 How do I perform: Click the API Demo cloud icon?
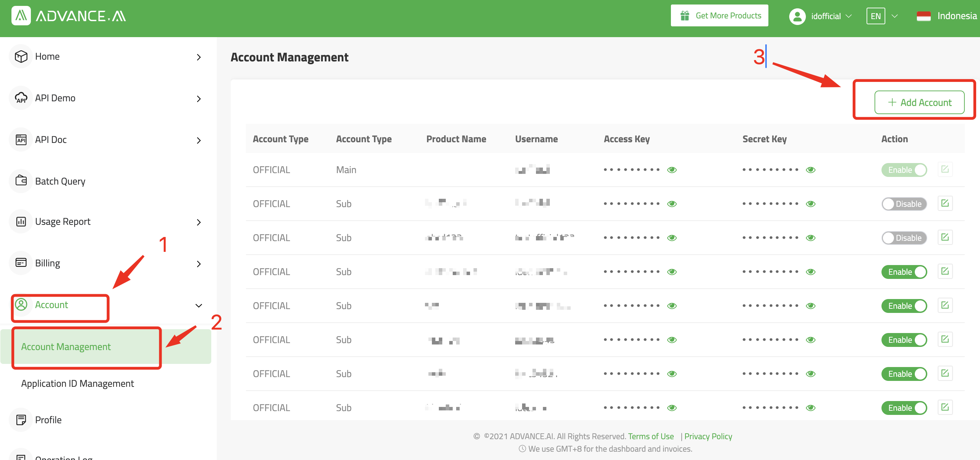click(21, 98)
